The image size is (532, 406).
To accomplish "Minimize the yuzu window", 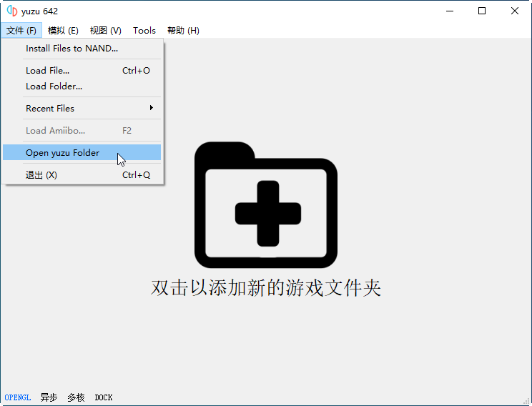I will tap(450, 11).
